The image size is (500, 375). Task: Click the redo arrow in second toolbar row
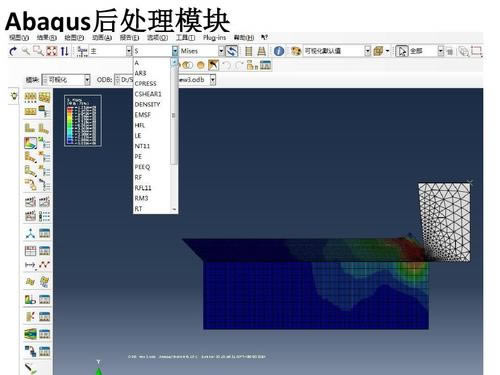[239, 65]
